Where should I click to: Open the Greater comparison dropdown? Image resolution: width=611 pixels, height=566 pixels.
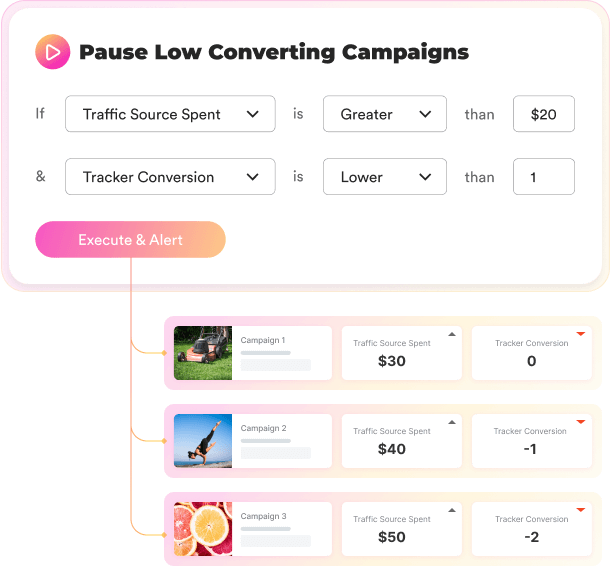click(x=384, y=114)
